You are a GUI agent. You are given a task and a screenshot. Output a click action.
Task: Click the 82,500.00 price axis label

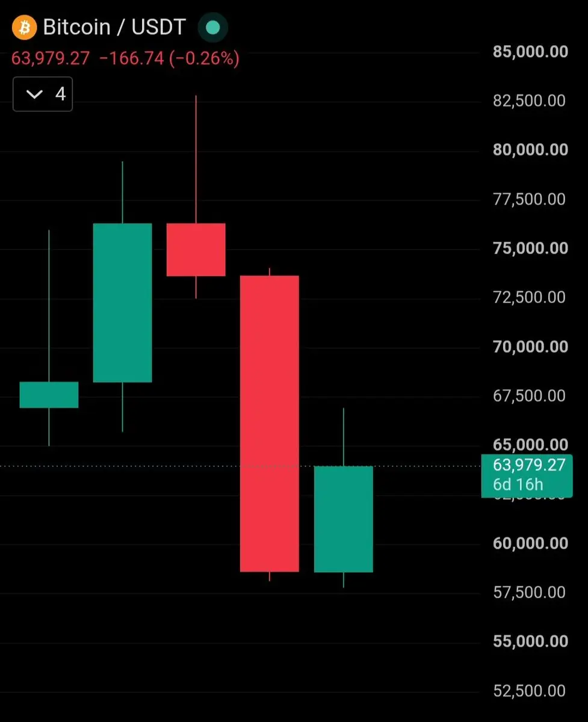[x=530, y=100]
